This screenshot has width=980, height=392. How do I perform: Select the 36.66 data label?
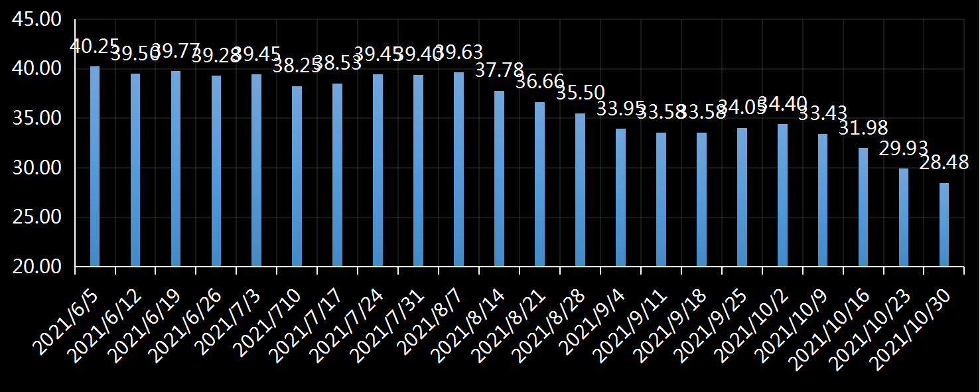coord(539,82)
